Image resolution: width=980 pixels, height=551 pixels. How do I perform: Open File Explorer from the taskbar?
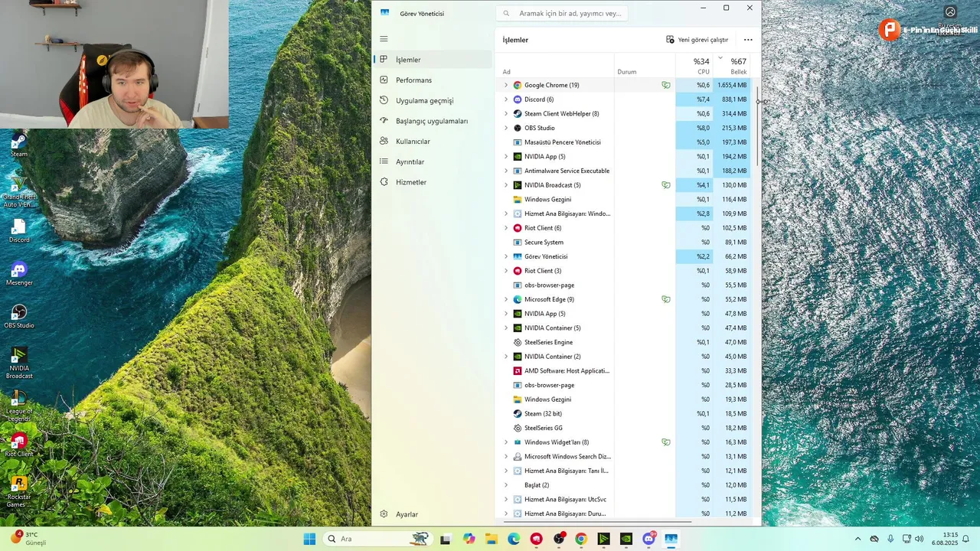[491, 539]
